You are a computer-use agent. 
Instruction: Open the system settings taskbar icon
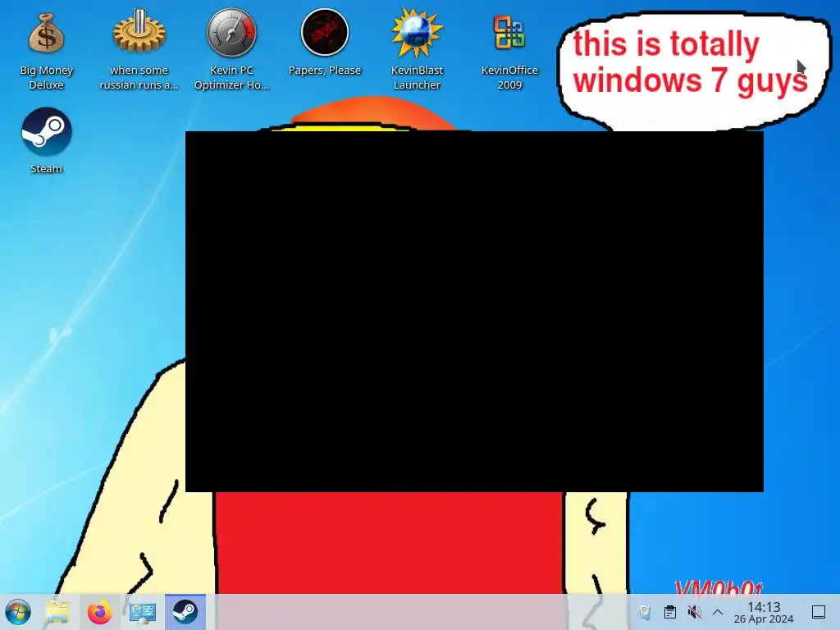click(x=143, y=612)
